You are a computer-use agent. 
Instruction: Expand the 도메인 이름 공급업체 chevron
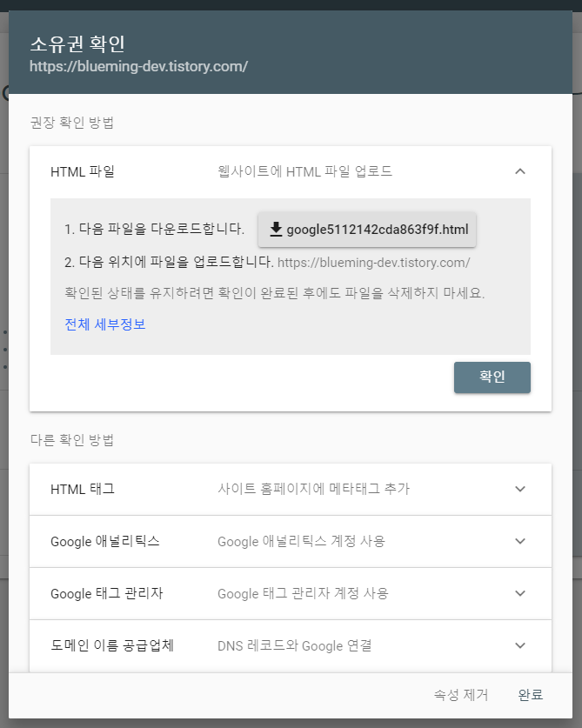coord(520,645)
